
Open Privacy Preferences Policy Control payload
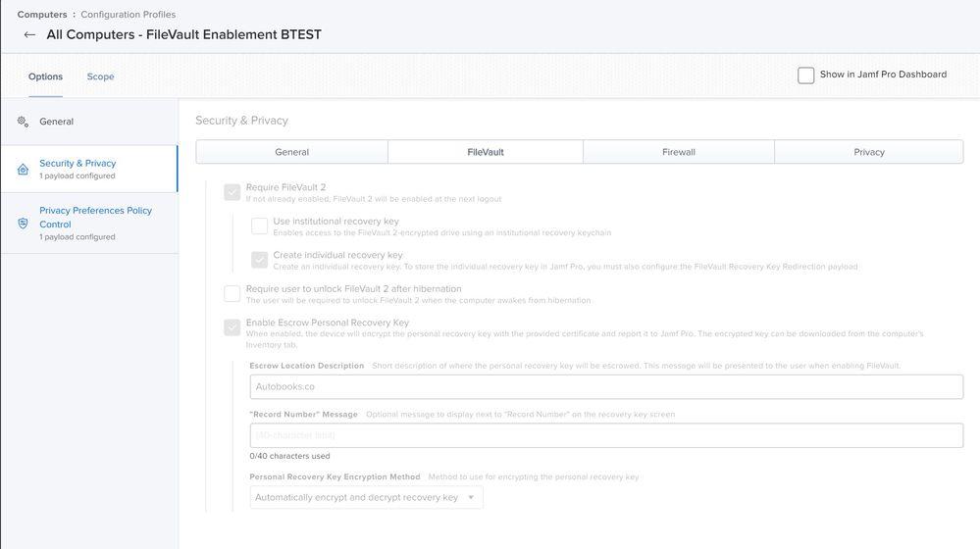click(89, 223)
